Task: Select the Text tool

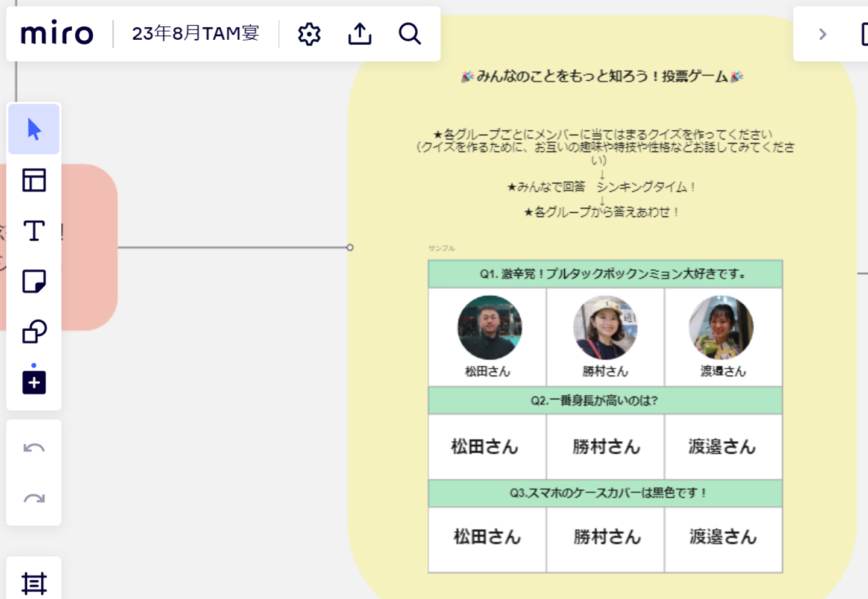Action: pyautogui.click(x=34, y=231)
